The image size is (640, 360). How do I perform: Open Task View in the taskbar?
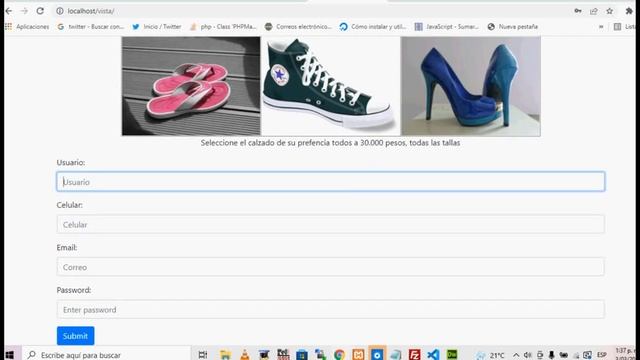tap(203, 355)
